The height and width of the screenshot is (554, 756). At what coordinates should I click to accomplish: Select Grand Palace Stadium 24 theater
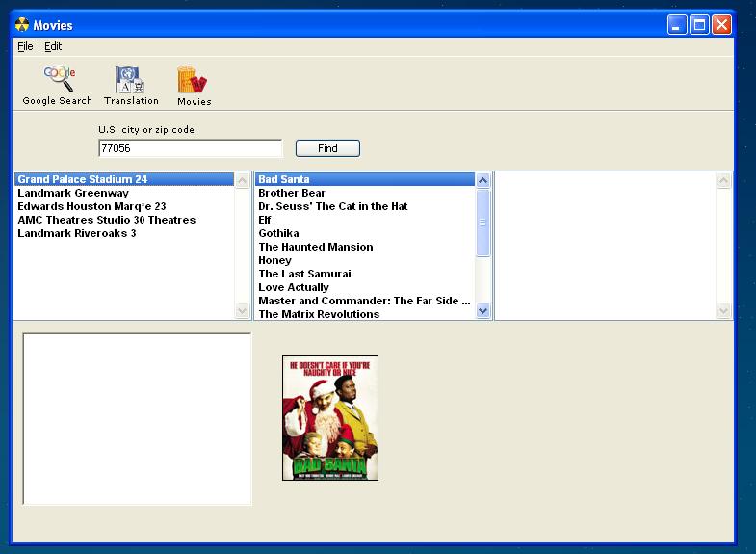(x=124, y=179)
